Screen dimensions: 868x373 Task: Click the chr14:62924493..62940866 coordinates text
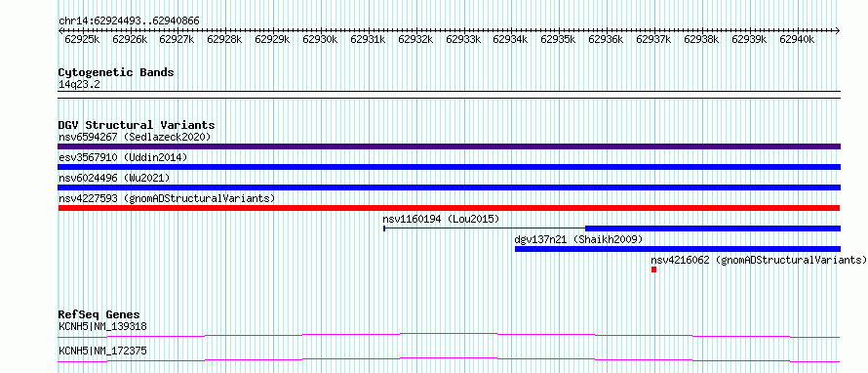click(129, 21)
